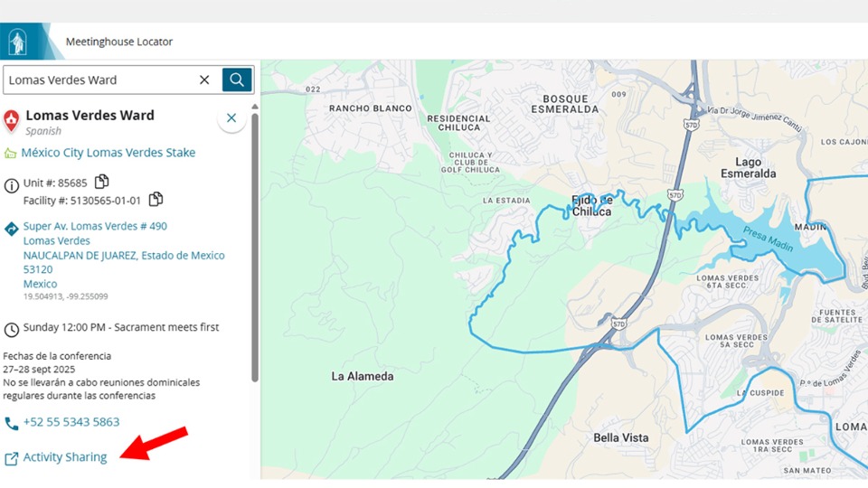Click the magnifying glass search button
The width and height of the screenshot is (868, 488).
pos(237,80)
